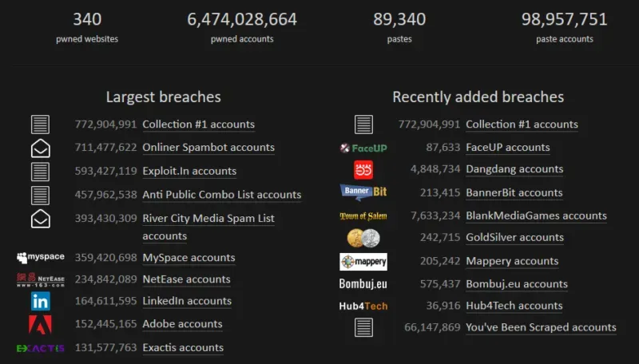This screenshot has width=639, height=364.
Task: Click the NetEase logo icon
Action: (40, 279)
